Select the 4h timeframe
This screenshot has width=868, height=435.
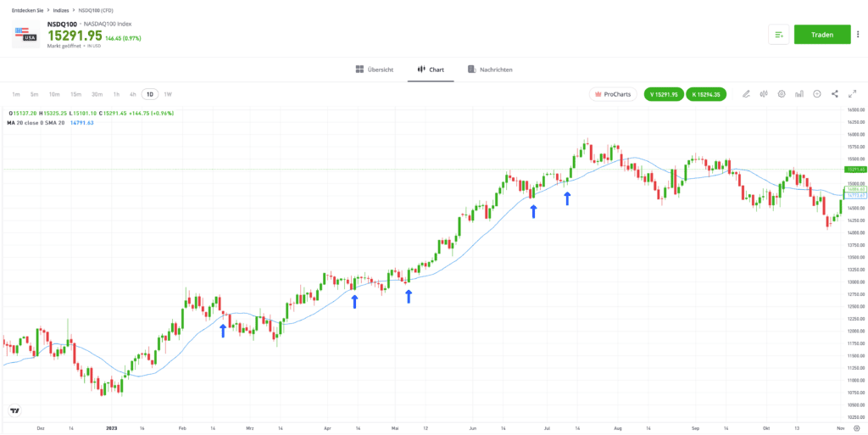pos(133,94)
